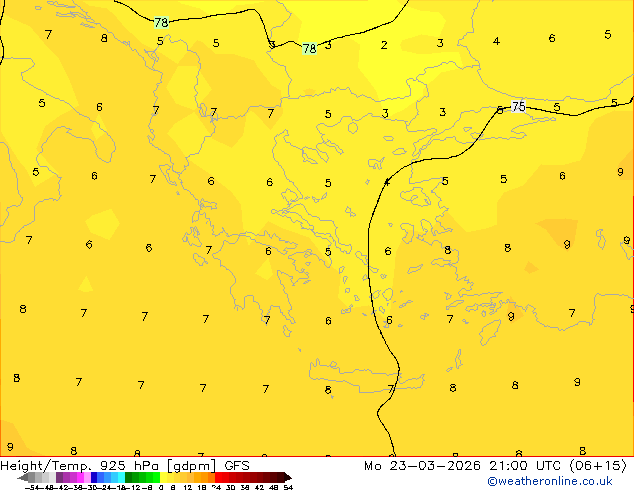Click the forecast date Mo 23-03-2026 21:00 UTC

tap(462, 466)
